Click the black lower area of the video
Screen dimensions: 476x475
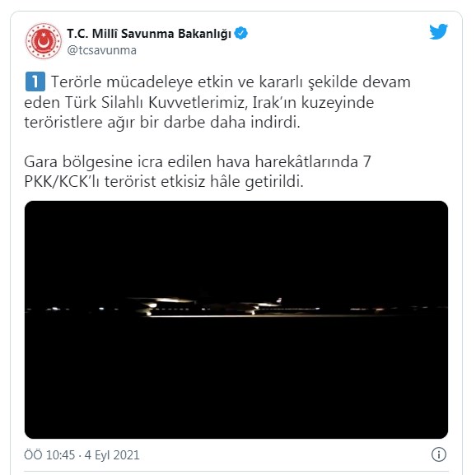tap(236, 380)
